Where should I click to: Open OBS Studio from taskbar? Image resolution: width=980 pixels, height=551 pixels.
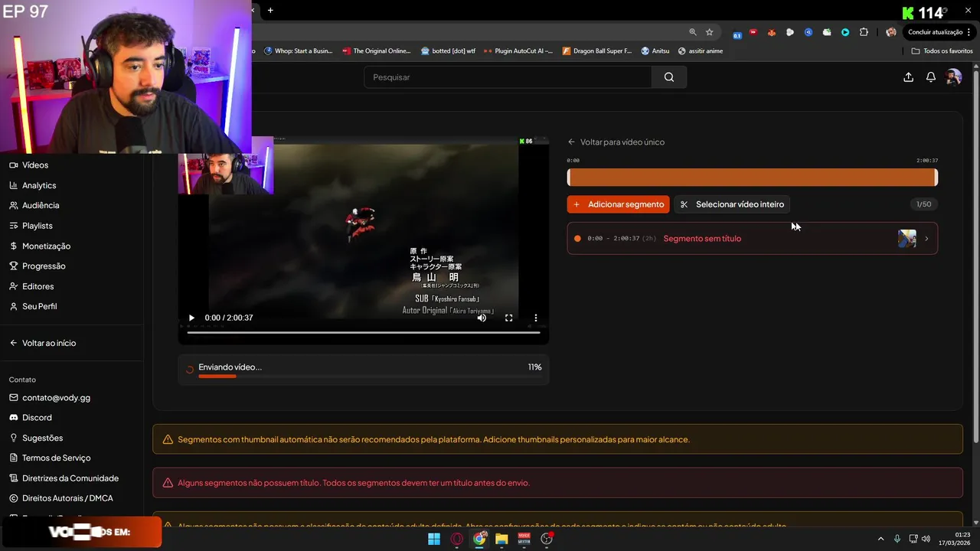(x=547, y=539)
